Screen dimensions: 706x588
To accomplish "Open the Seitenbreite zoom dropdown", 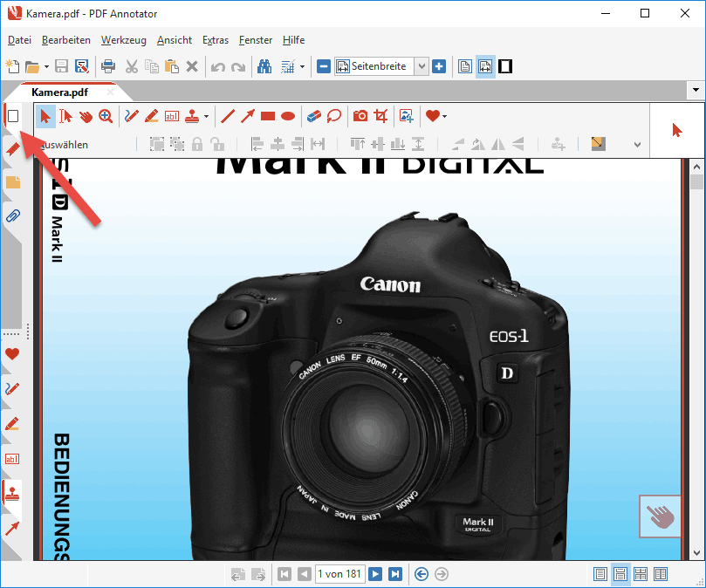I will point(422,66).
